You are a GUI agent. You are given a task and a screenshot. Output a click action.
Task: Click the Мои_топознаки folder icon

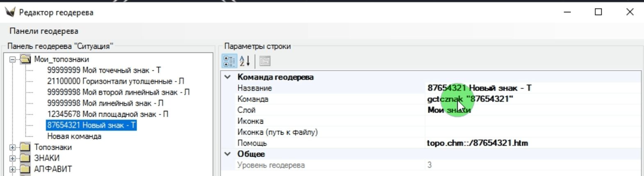coord(25,59)
